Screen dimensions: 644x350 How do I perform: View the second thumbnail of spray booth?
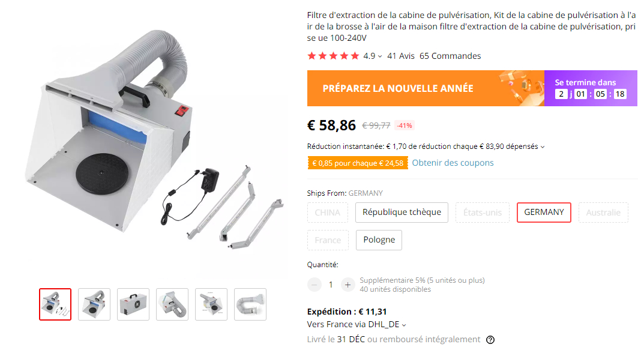click(94, 304)
